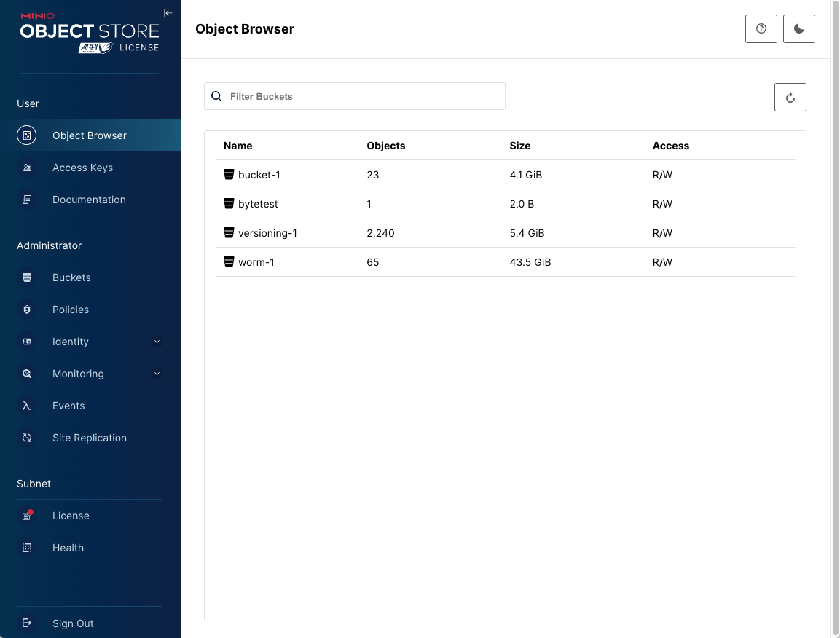Go to the Health page

pos(68,548)
